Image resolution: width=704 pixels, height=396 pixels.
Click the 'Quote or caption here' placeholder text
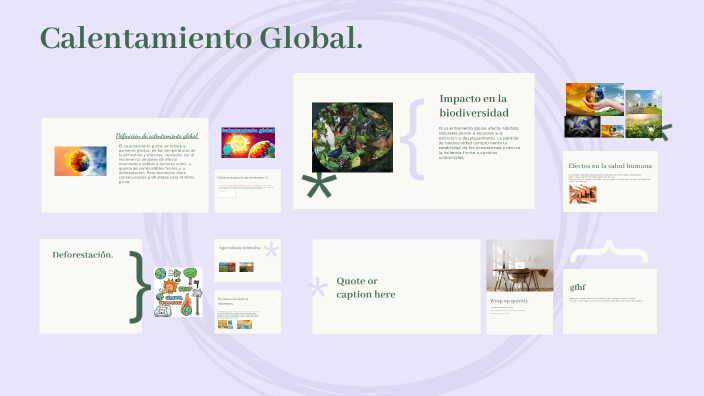pyautogui.click(x=366, y=287)
